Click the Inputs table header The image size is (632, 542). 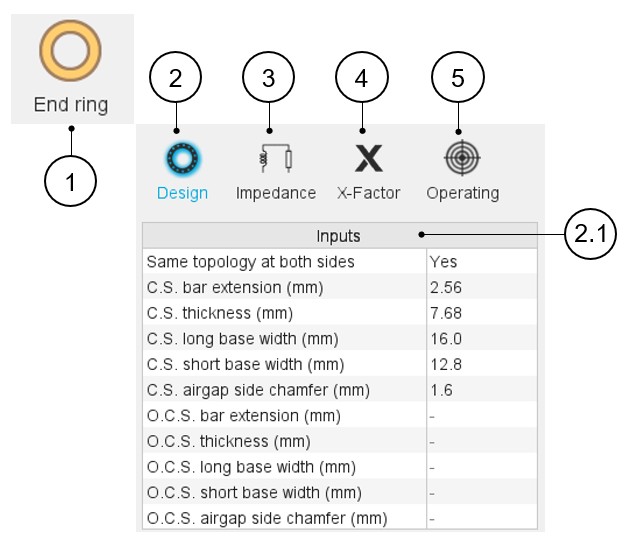[339, 236]
